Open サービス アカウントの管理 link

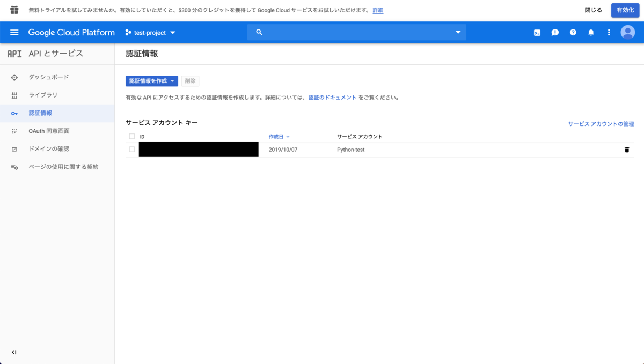click(601, 124)
